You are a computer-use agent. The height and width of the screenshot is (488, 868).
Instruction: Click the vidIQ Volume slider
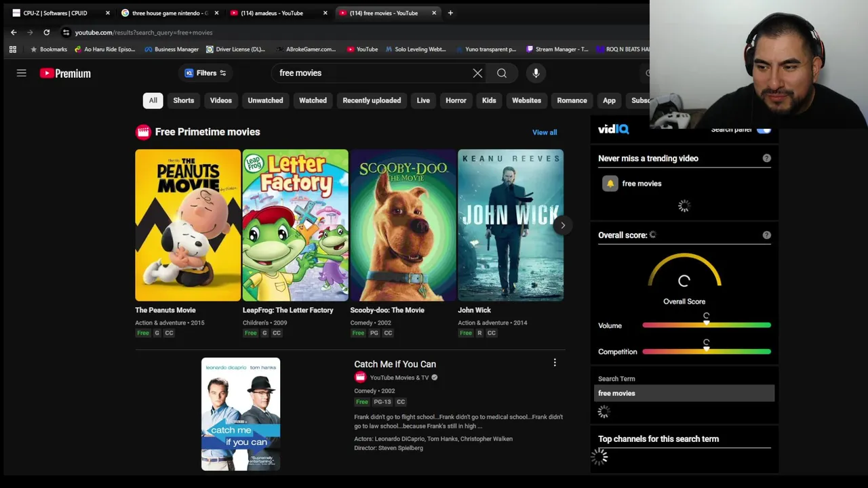pyautogui.click(x=706, y=325)
